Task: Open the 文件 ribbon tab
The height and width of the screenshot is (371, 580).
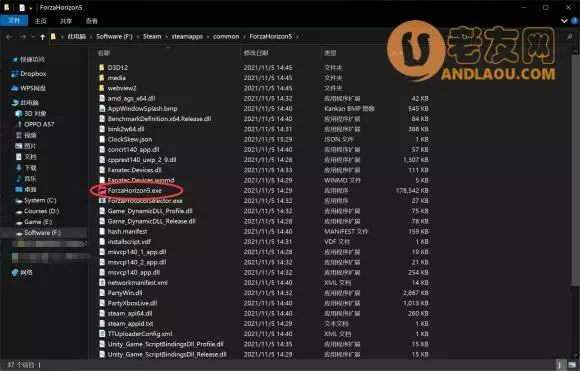Action: [14, 21]
